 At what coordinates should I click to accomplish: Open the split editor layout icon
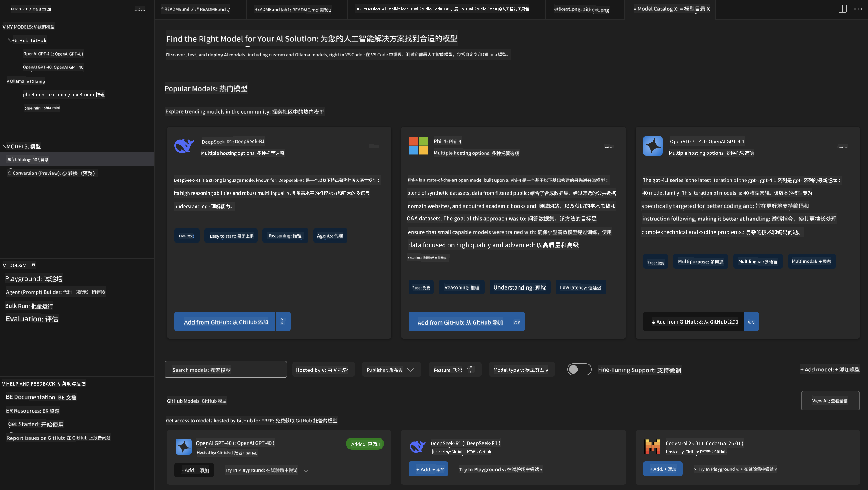(x=842, y=9)
